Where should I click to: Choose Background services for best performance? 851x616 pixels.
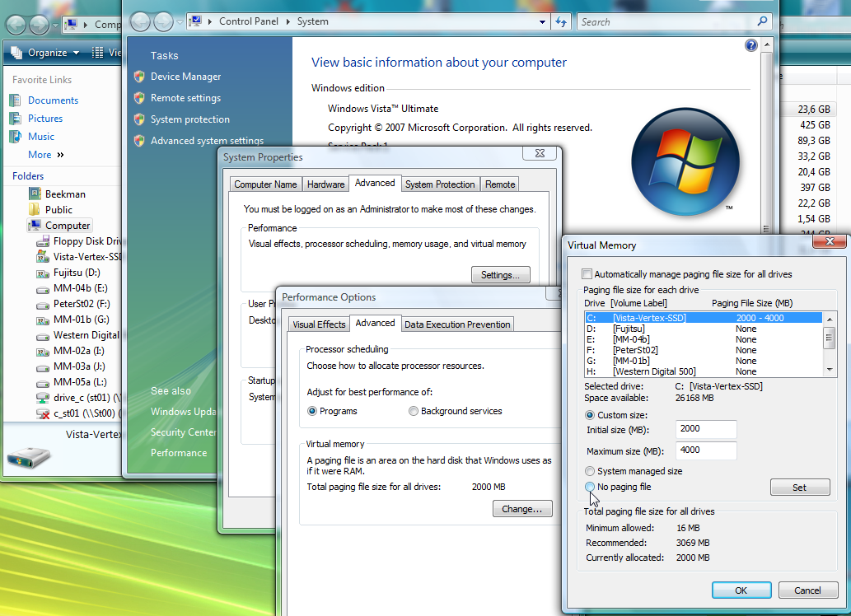[x=414, y=411]
